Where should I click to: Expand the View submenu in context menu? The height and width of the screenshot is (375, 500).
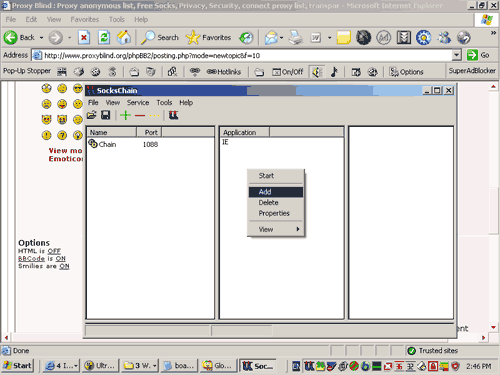(x=276, y=229)
